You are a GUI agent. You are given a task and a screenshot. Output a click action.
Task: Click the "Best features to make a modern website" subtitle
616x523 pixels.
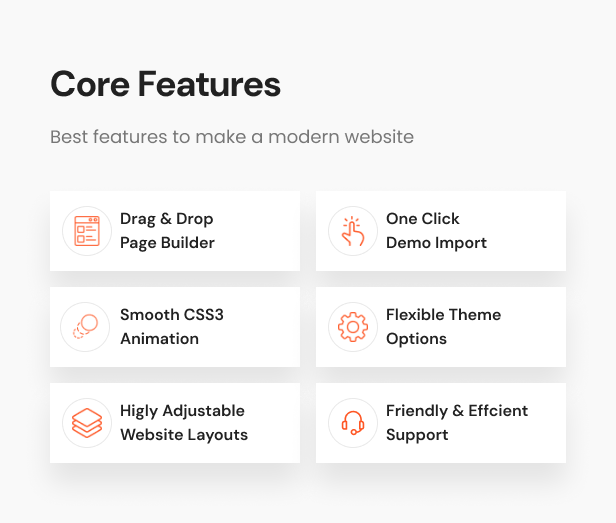pos(232,136)
